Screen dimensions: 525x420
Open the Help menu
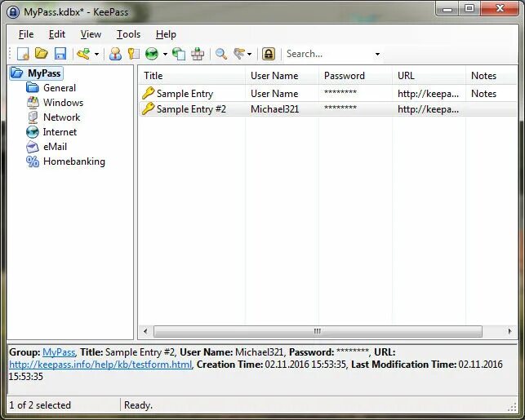[166, 34]
